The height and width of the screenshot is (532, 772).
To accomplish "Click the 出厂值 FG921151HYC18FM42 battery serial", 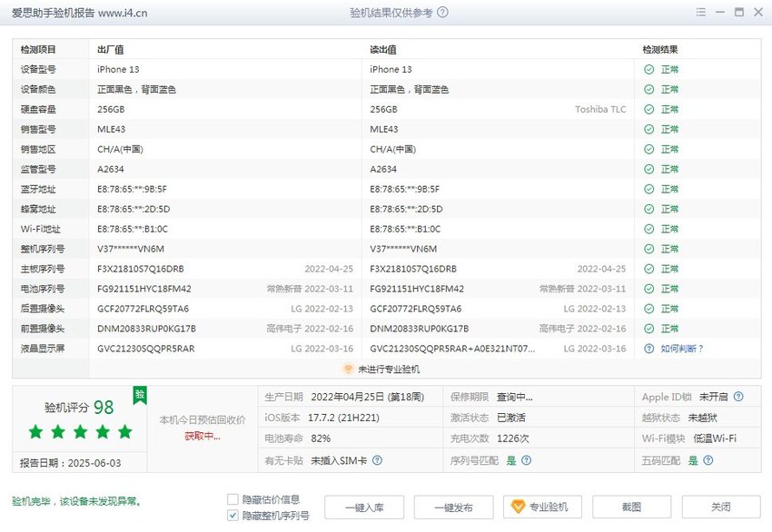I will 144,289.
